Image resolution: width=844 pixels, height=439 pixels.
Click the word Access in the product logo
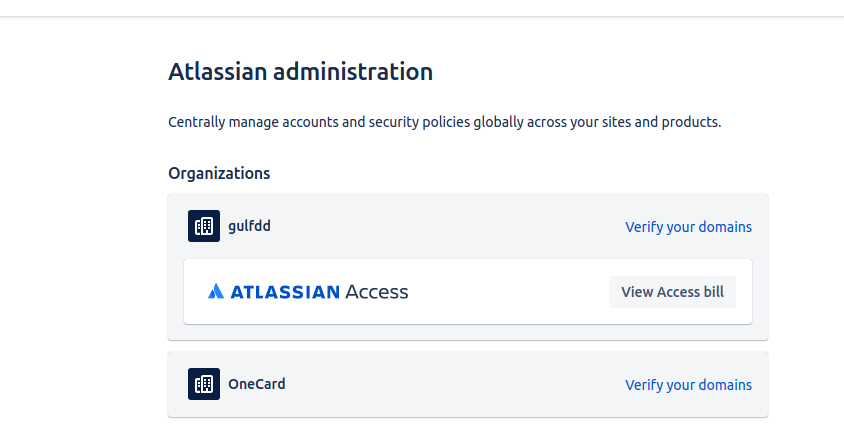coord(377,292)
